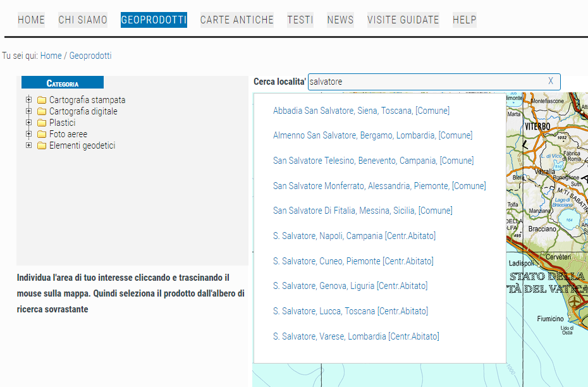
Task: Select San Salvatore Telesino, Benevento suggestion
Action: click(373, 161)
